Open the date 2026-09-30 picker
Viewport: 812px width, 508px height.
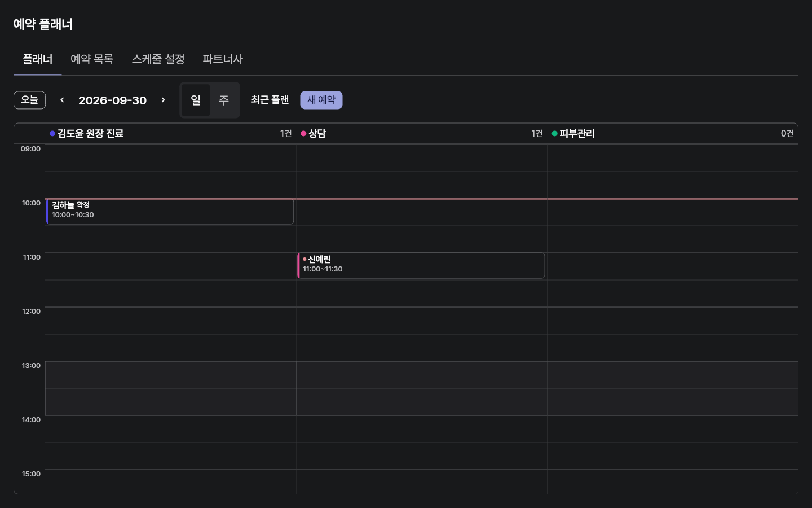(113, 100)
